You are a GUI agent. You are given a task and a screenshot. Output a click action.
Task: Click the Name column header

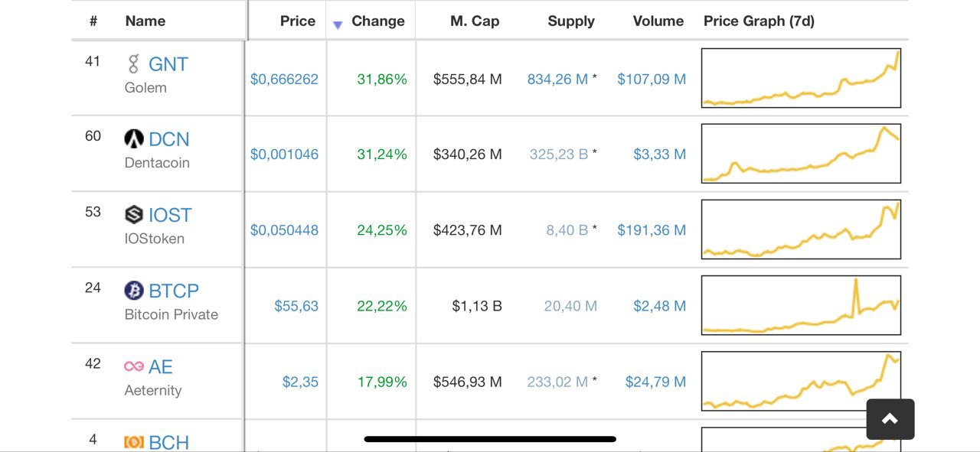pyautogui.click(x=145, y=21)
